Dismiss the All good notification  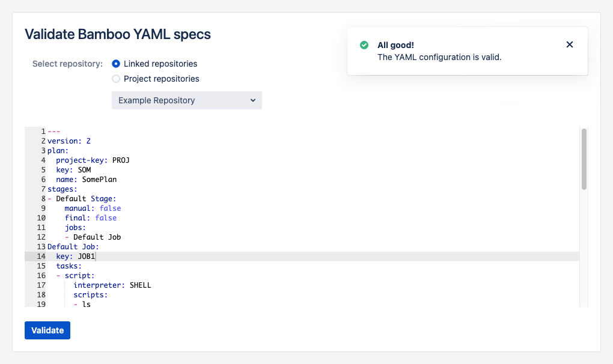[570, 44]
